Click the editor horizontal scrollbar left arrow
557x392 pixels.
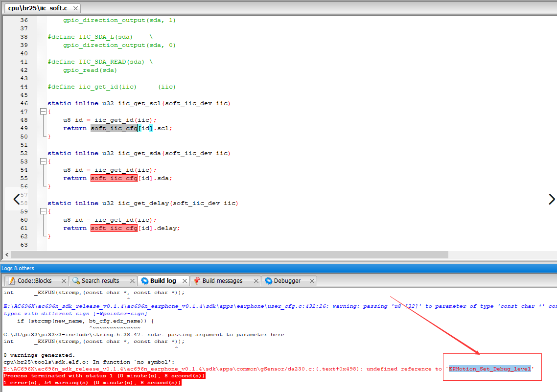coord(7,255)
